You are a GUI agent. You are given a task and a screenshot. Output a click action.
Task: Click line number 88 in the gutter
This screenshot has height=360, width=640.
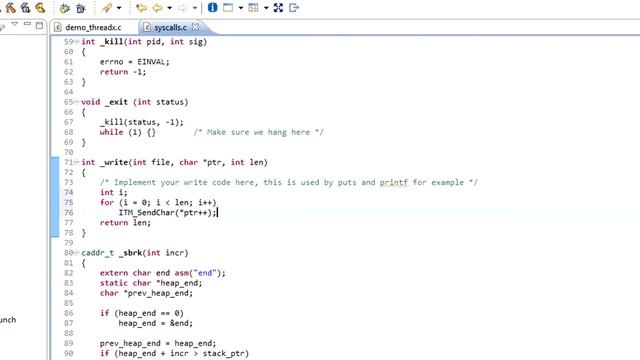click(x=69, y=333)
